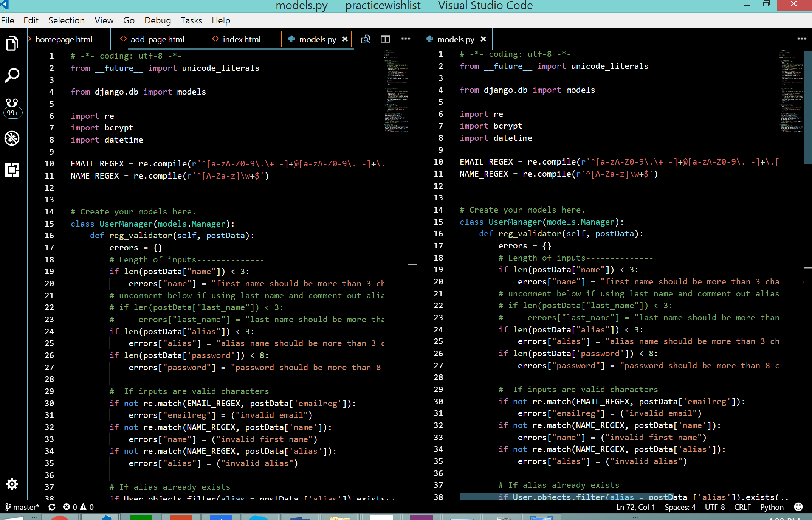This screenshot has width=812, height=520.
Task: Open the Edit menu
Action: click(31, 20)
